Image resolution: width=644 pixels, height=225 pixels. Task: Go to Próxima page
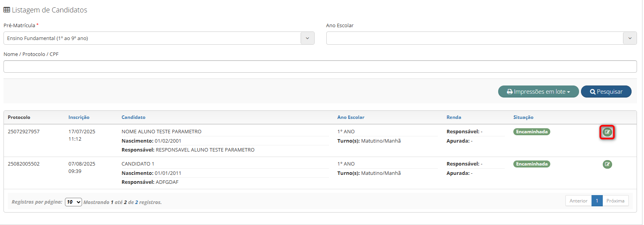[615, 201]
